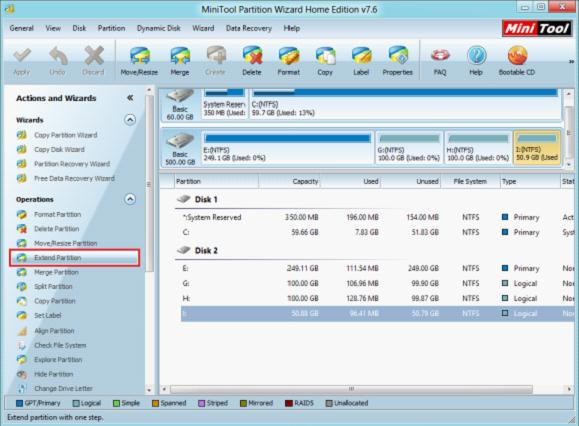Click Change Drive Letter operation
This screenshot has height=426, width=579.
tap(63, 388)
